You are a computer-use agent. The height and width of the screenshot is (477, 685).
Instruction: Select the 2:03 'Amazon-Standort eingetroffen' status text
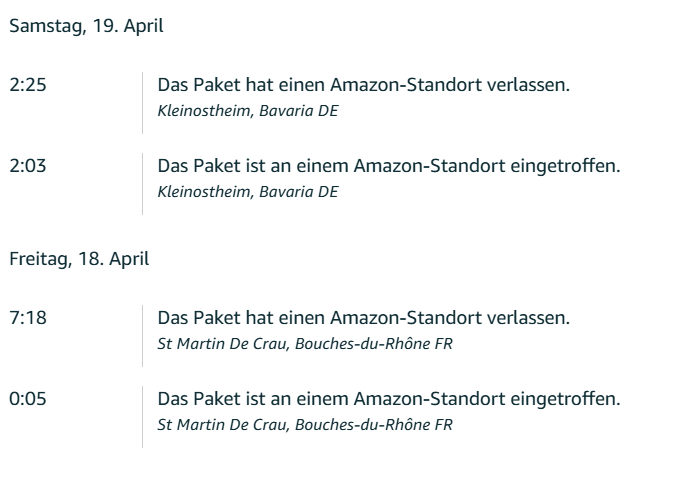click(389, 166)
